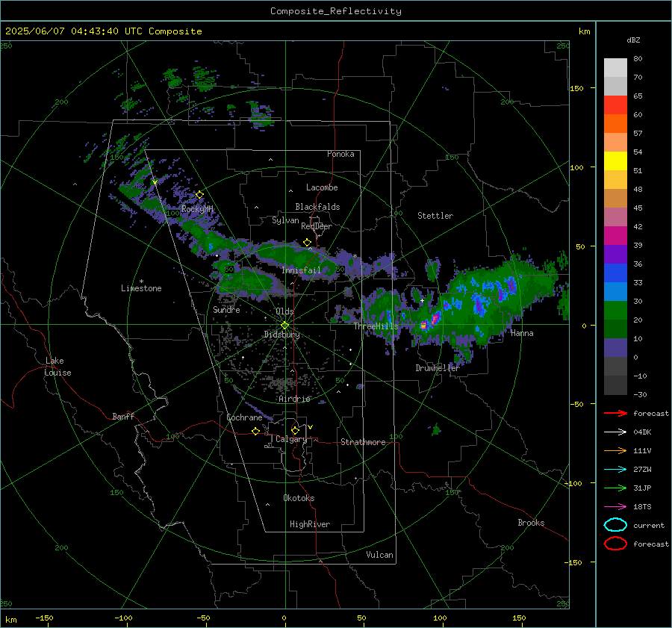The image size is (672, 628).
Task: Click the Drumheller label
Action: (x=438, y=368)
